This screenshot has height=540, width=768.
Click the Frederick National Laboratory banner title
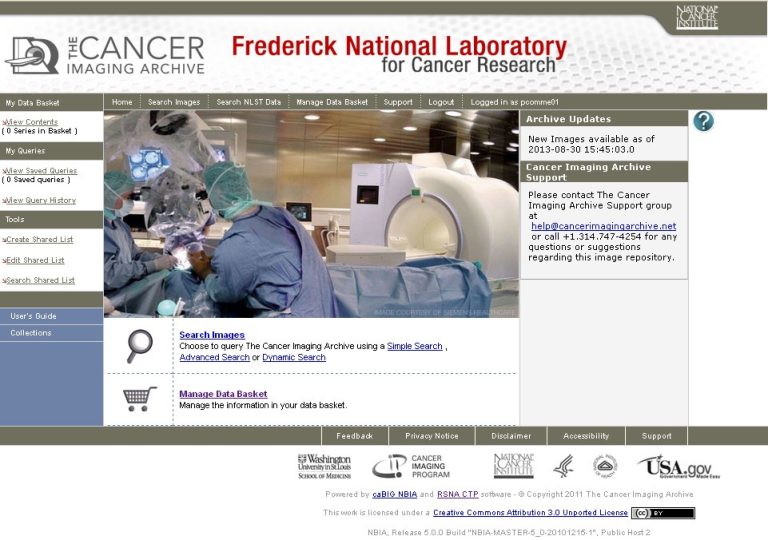tap(399, 54)
